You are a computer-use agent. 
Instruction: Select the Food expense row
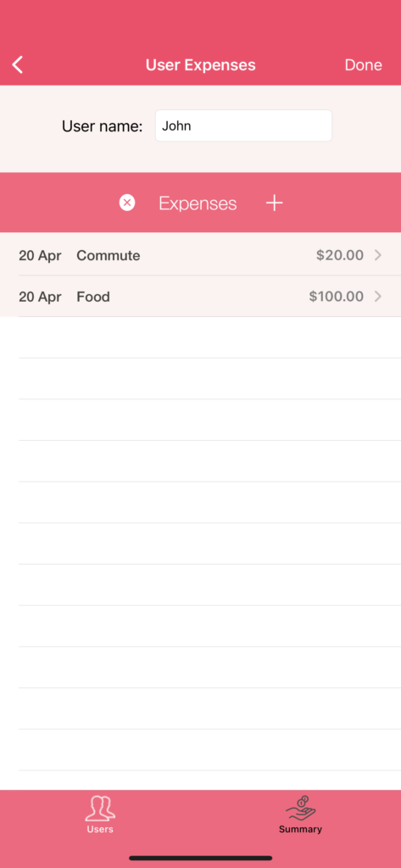click(x=200, y=296)
